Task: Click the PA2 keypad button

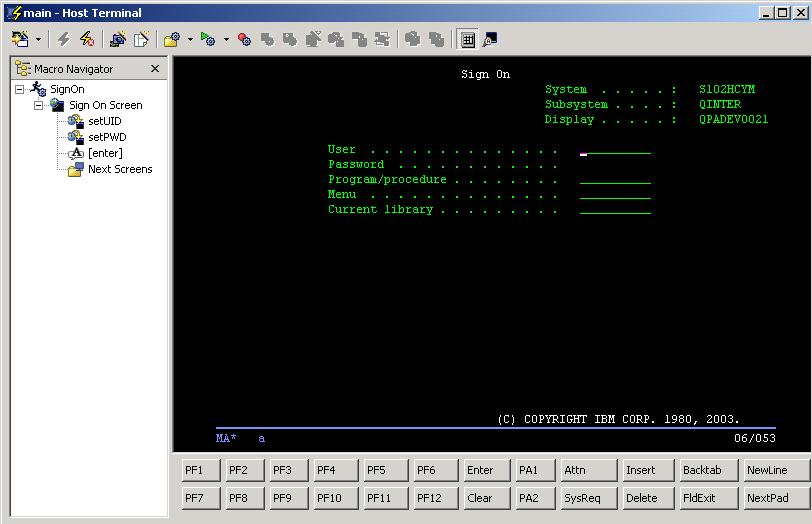Action: click(535, 498)
